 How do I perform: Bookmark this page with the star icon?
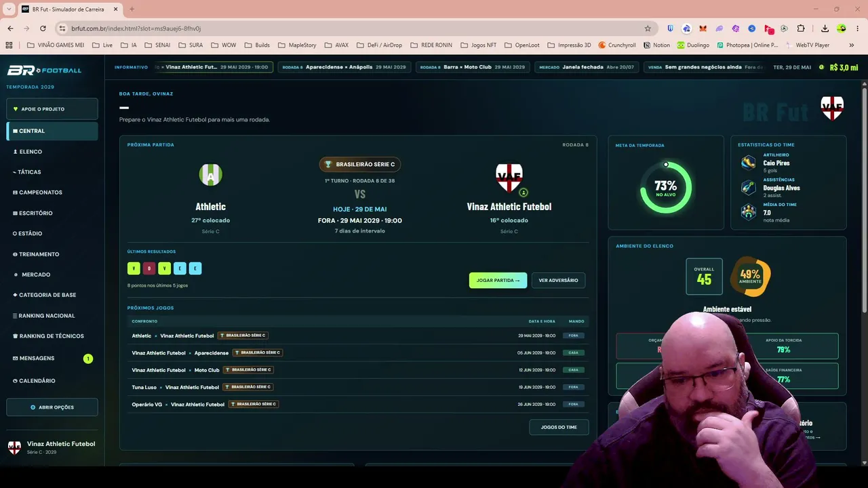[x=648, y=28]
